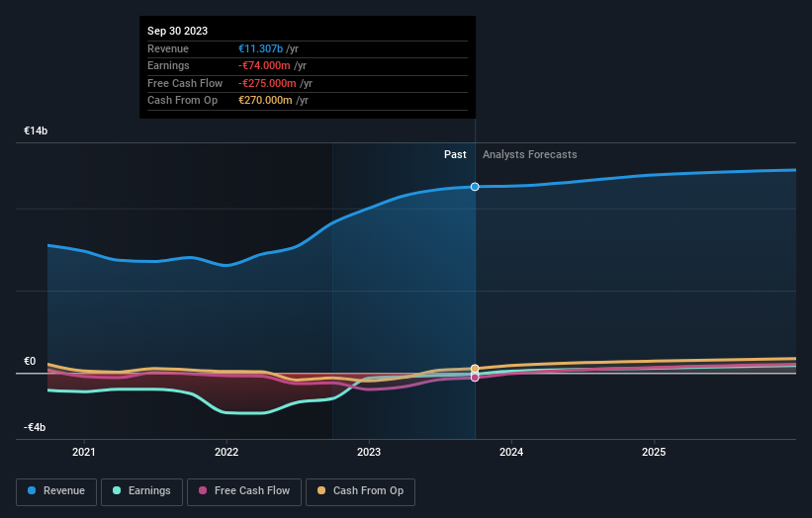Click the €11.307b revenue value
The image size is (812, 518).
click(x=260, y=48)
